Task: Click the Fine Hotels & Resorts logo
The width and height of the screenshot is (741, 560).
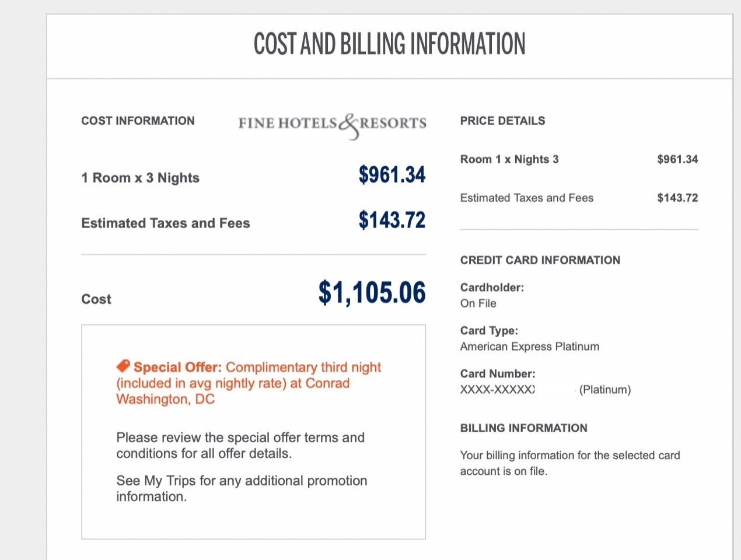Action: tap(332, 124)
